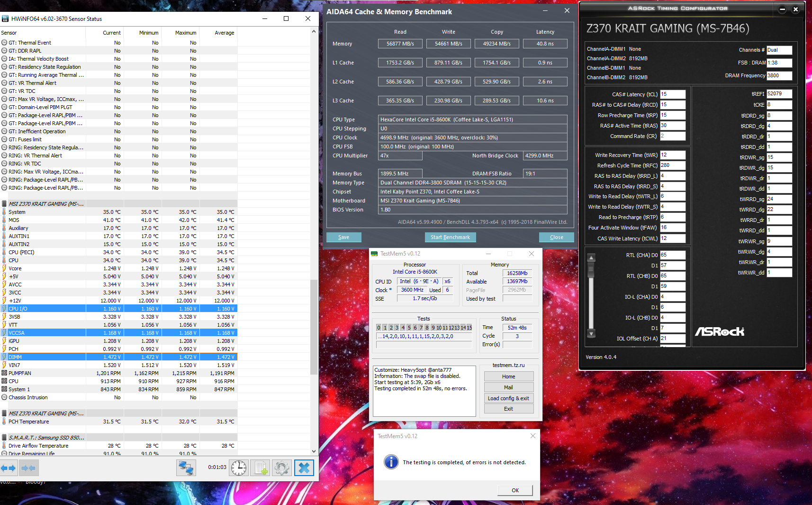This screenshot has width=812, height=505.
Task: Click the greyed collapse-columns arrows in HWiNFO toolbar
Action: pos(28,468)
